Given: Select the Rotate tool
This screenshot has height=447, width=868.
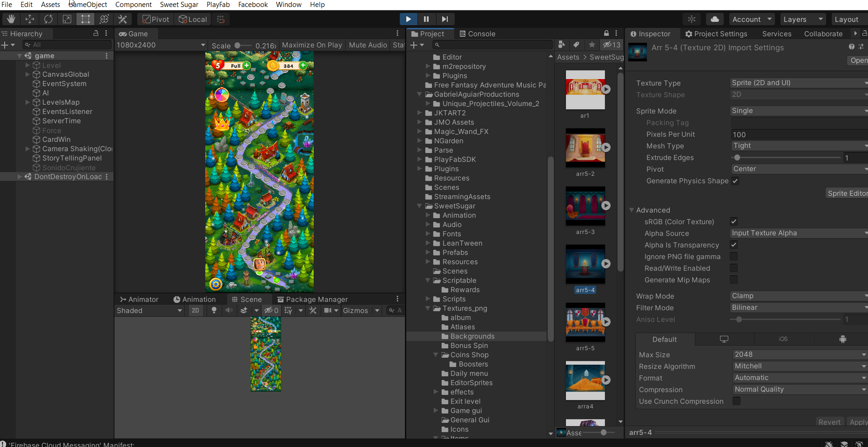Looking at the screenshot, I should [x=48, y=19].
